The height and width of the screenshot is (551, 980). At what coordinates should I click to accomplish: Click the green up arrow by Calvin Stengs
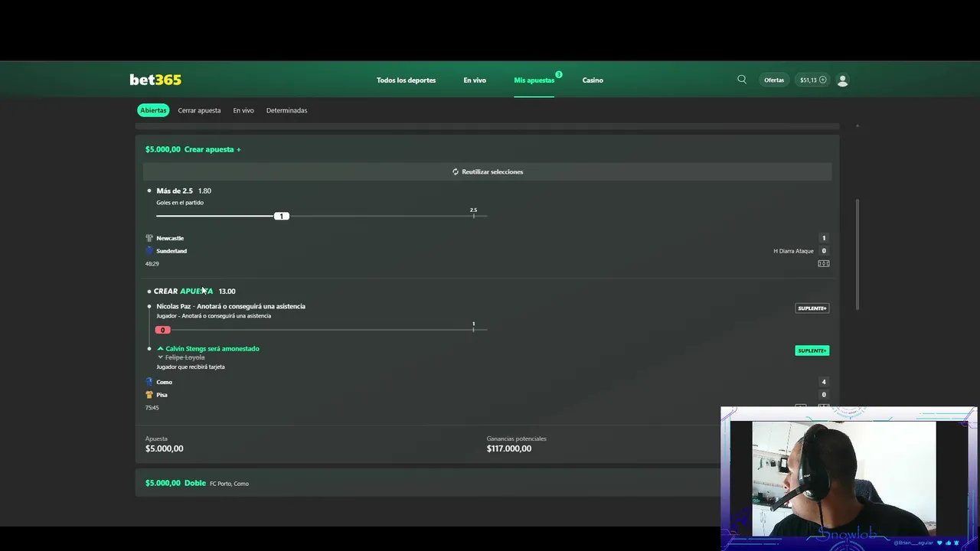(160, 348)
